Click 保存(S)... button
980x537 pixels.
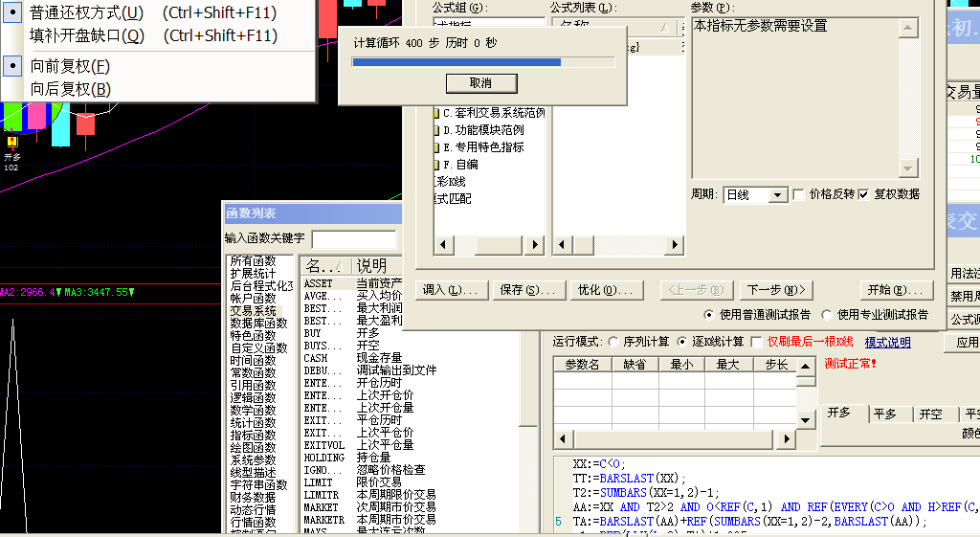pyautogui.click(x=527, y=290)
